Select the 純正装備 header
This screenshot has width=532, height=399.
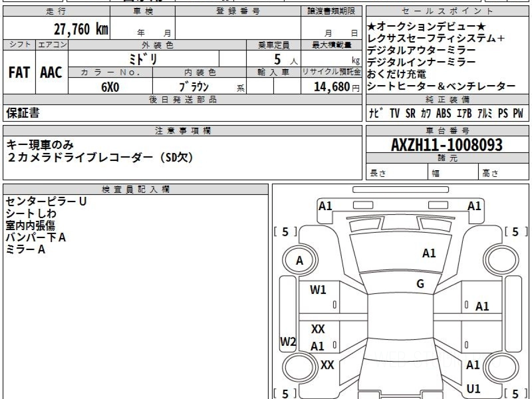point(448,100)
